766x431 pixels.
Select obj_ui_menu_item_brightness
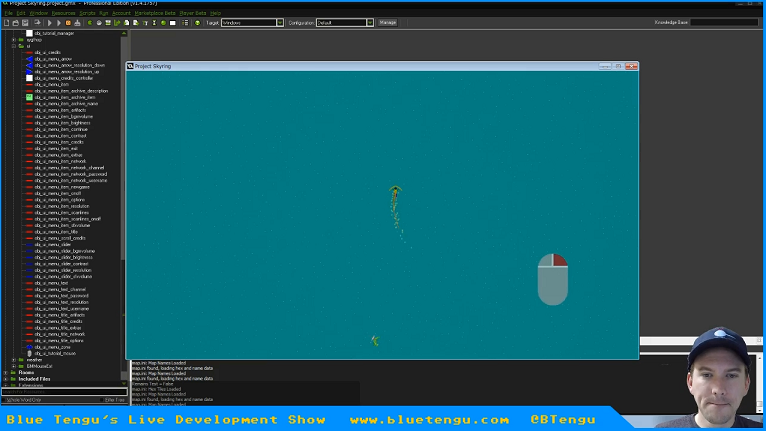pos(62,123)
